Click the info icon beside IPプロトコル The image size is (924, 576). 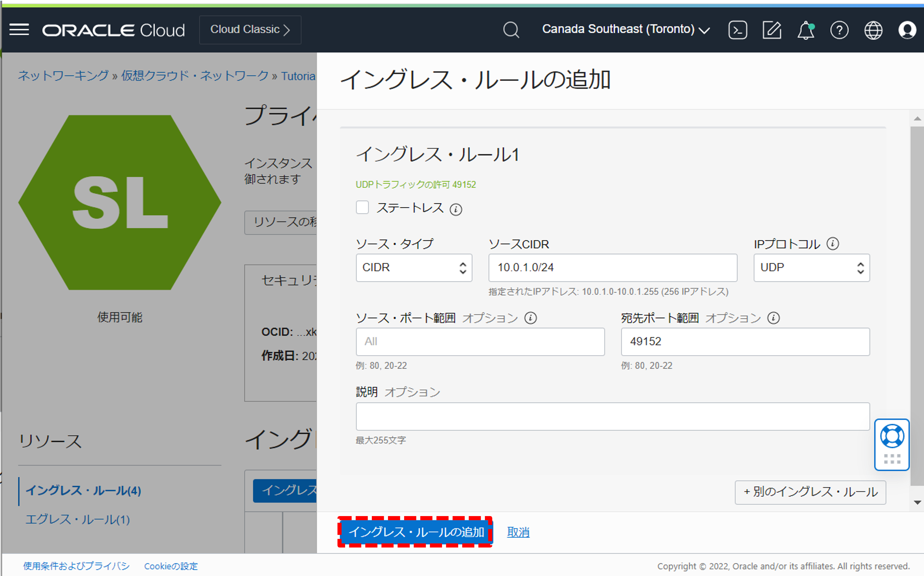[833, 244]
